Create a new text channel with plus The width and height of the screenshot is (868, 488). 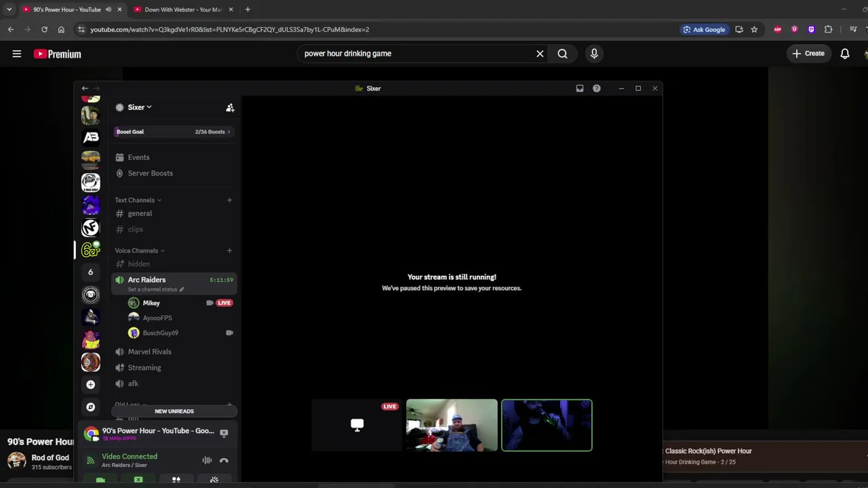pos(229,200)
